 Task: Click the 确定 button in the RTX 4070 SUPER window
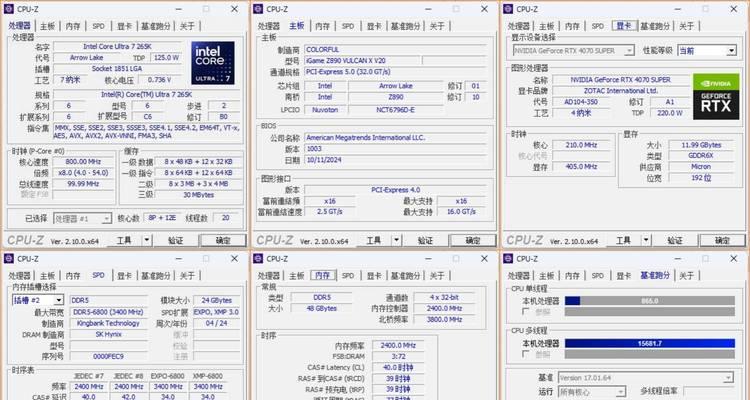[x=722, y=240]
